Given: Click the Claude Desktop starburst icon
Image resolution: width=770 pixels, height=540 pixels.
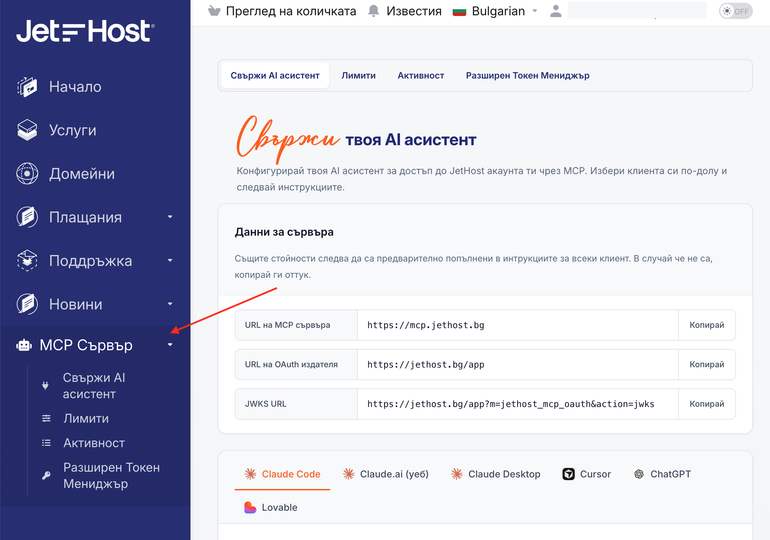Looking at the screenshot, I should click(457, 474).
